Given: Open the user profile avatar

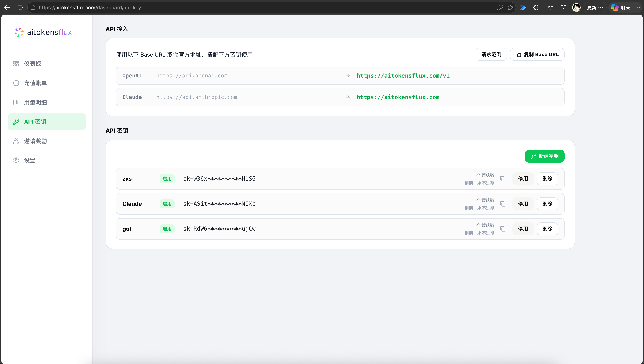Looking at the screenshot, I should click(x=577, y=8).
